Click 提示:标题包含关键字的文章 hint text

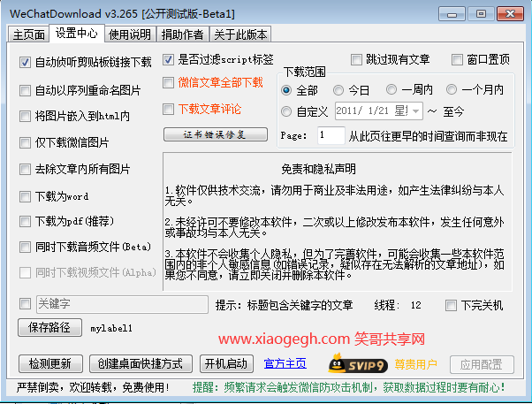[285, 305]
